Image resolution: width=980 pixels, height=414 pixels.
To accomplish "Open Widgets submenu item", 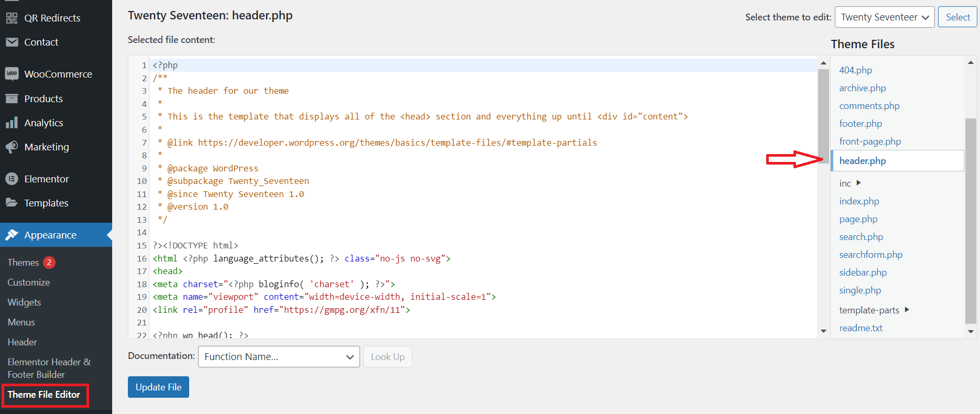I will [x=24, y=302].
